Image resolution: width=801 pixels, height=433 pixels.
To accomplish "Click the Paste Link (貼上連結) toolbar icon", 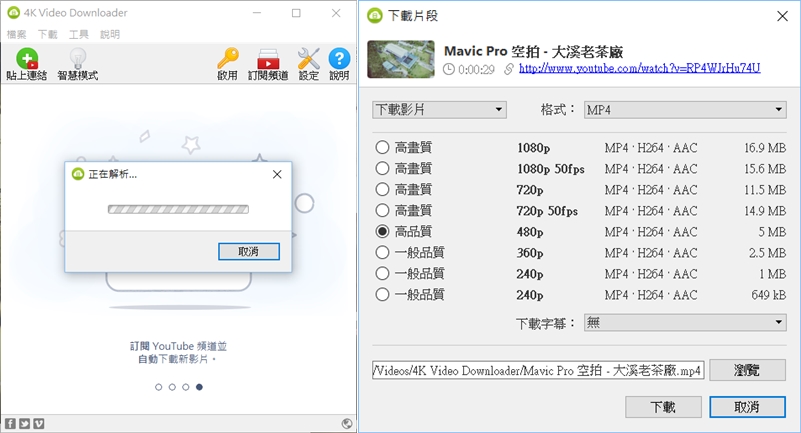I will click(x=27, y=64).
